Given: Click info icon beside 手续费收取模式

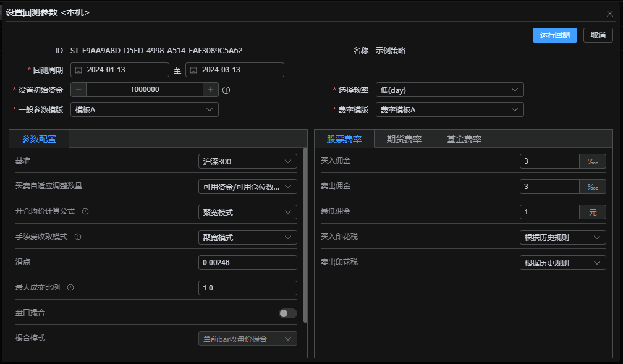Looking at the screenshot, I should pos(78,237).
